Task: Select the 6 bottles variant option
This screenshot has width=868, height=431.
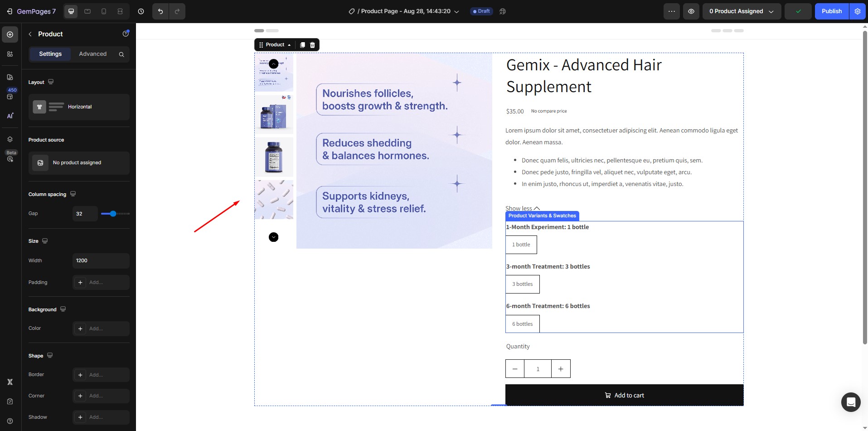Action: pyautogui.click(x=523, y=324)
